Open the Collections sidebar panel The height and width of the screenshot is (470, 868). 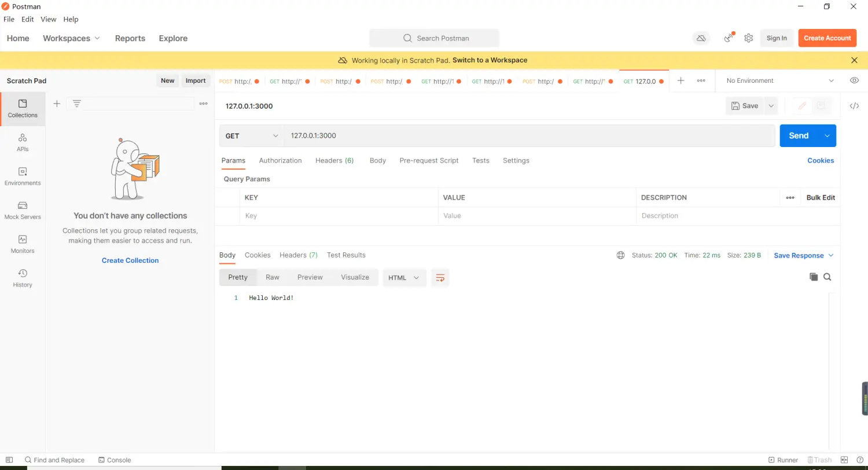pyautogui.click(x=23, y=109)
